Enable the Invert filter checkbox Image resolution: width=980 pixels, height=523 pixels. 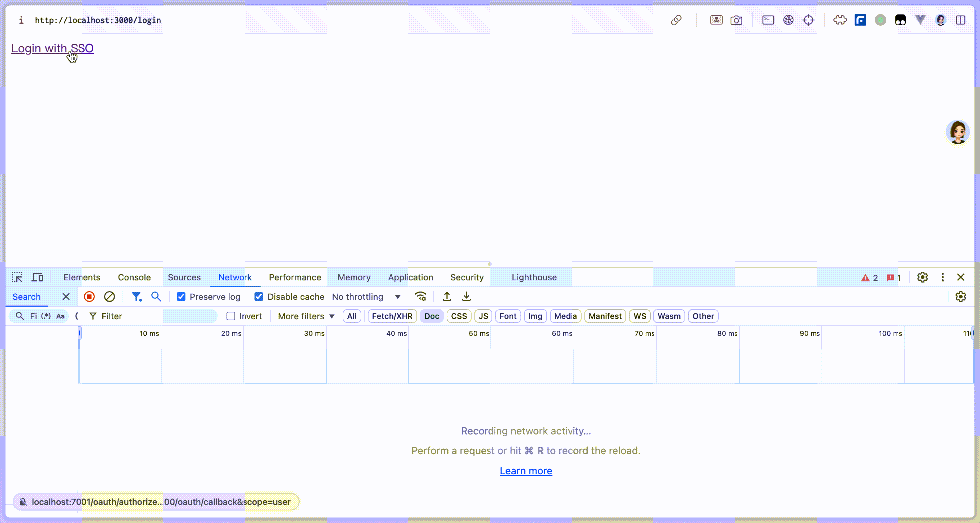pyautogui.click(x=231, y=316)
